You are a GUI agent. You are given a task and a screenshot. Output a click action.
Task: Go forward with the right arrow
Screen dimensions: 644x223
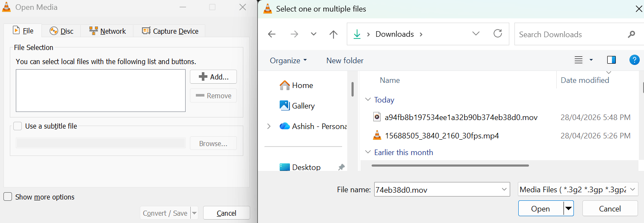(x=294, y=34)
